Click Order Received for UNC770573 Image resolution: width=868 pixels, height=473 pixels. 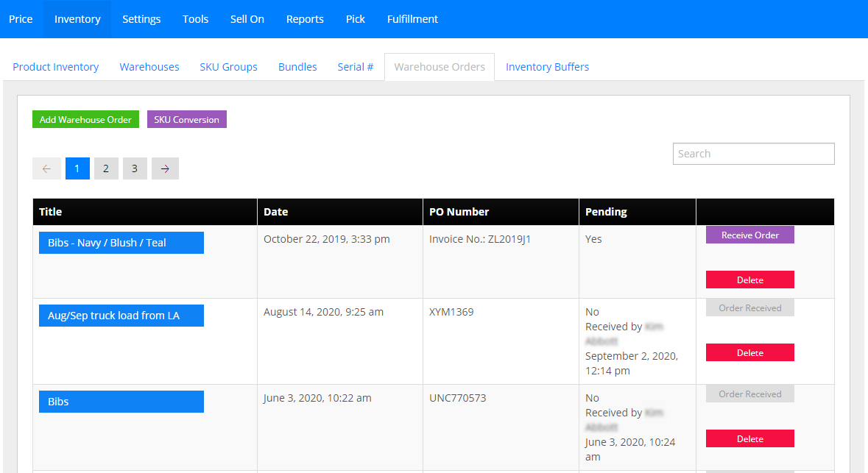point(750,394)
